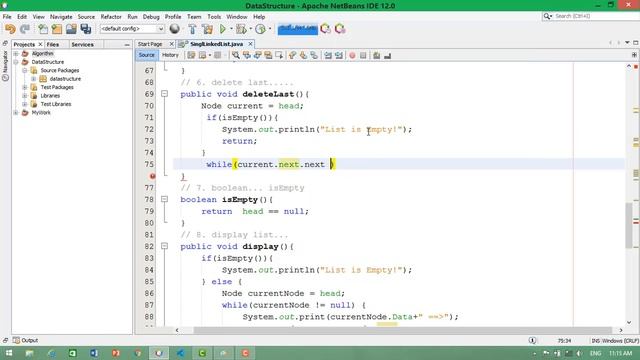Image resolution: width=640 pixels, height=360 pixels.
Task: Click the horizontal editor scrollbar
Action: [402, 330]
